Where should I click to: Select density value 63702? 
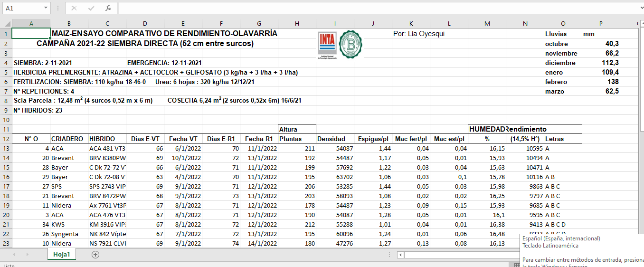335,177
